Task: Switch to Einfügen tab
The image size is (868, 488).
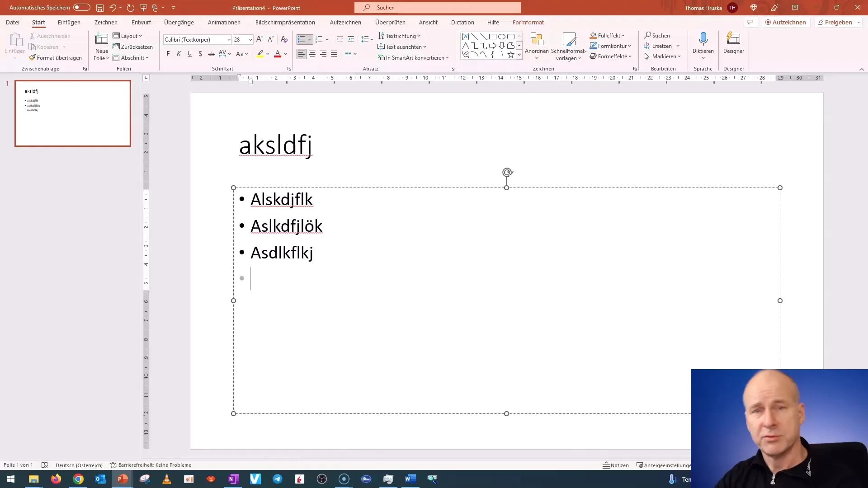Action: [69, 22]
